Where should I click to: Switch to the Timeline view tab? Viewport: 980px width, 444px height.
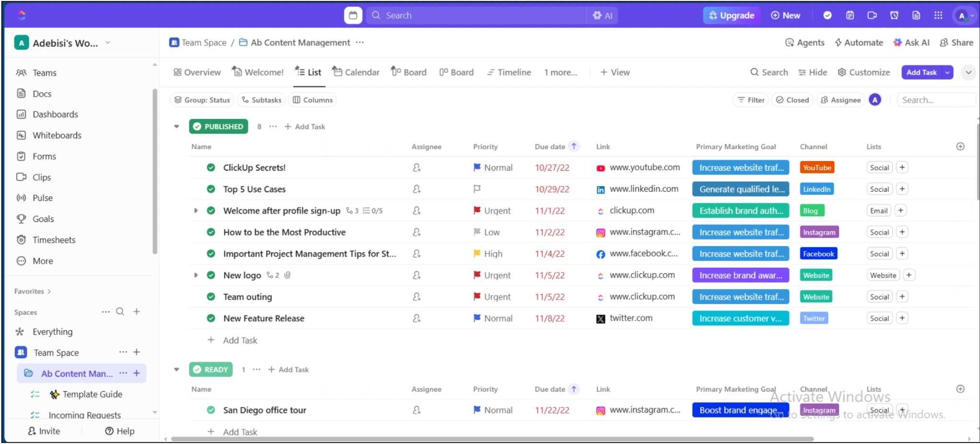[x=513, y=72]
